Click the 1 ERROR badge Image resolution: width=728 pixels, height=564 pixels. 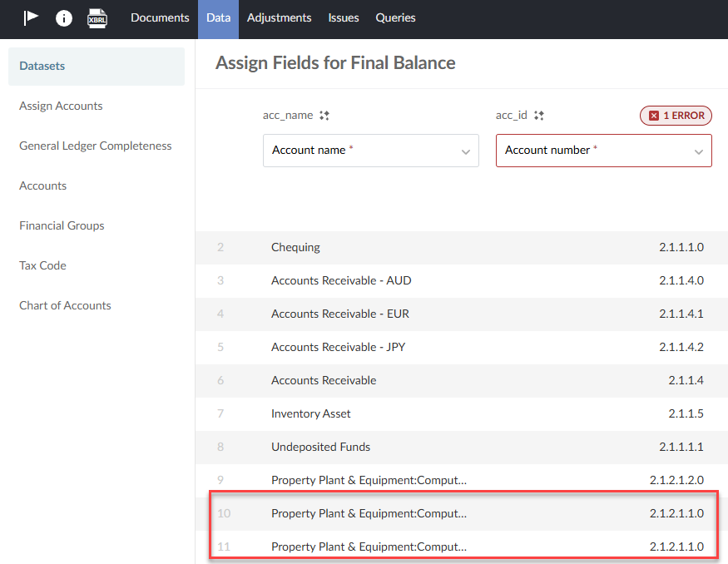point(676,116)
